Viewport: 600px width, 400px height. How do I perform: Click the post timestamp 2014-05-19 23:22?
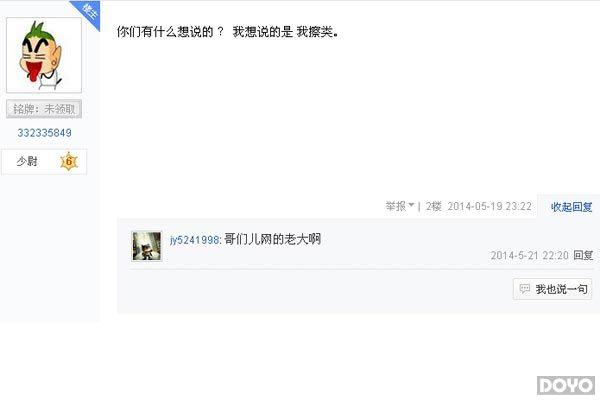coord(489,206)
